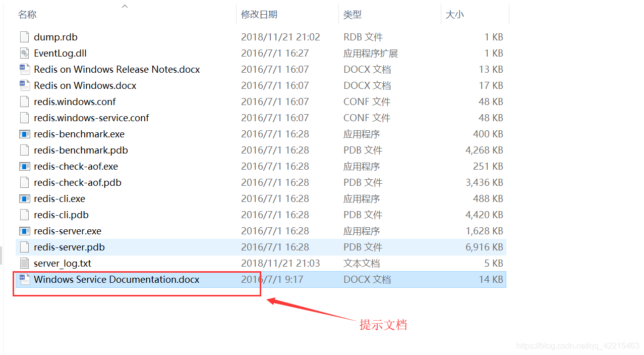Click the redis-server.exe application icon
This screenshot has height=355, width=644.
[x=24, y=231]
